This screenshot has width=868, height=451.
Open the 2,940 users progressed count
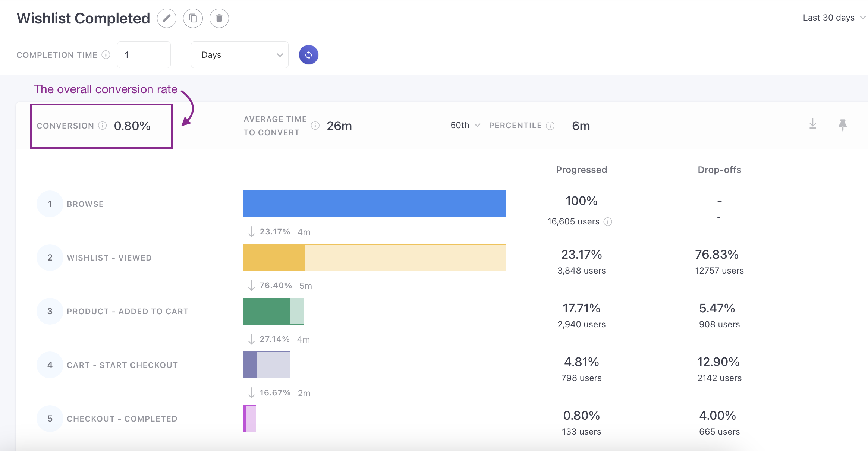582,324
